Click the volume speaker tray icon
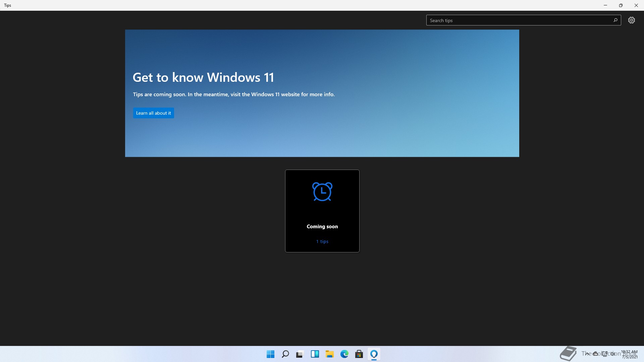The image size is (644, 362). [613, 354]
